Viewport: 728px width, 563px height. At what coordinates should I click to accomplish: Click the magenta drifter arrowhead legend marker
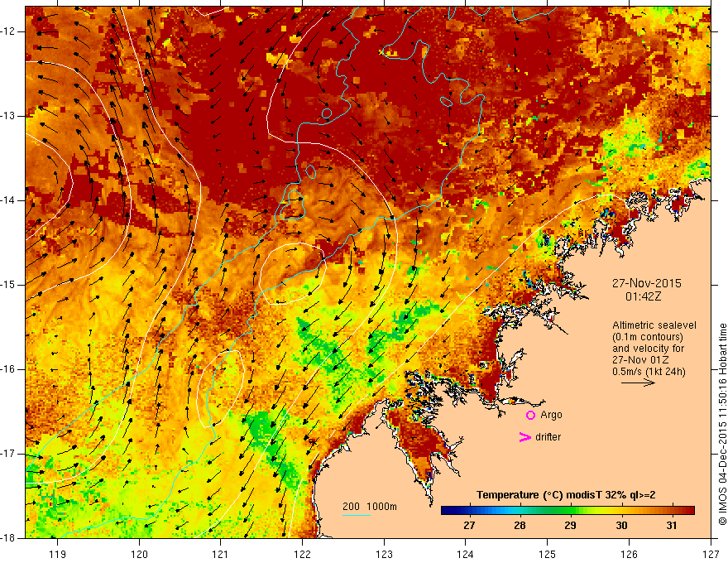point(524,437)
